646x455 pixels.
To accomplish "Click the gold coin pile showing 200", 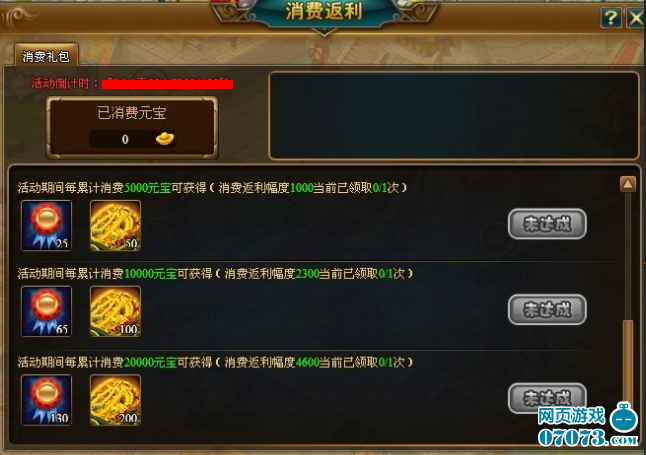I will [x=115, y=400].
